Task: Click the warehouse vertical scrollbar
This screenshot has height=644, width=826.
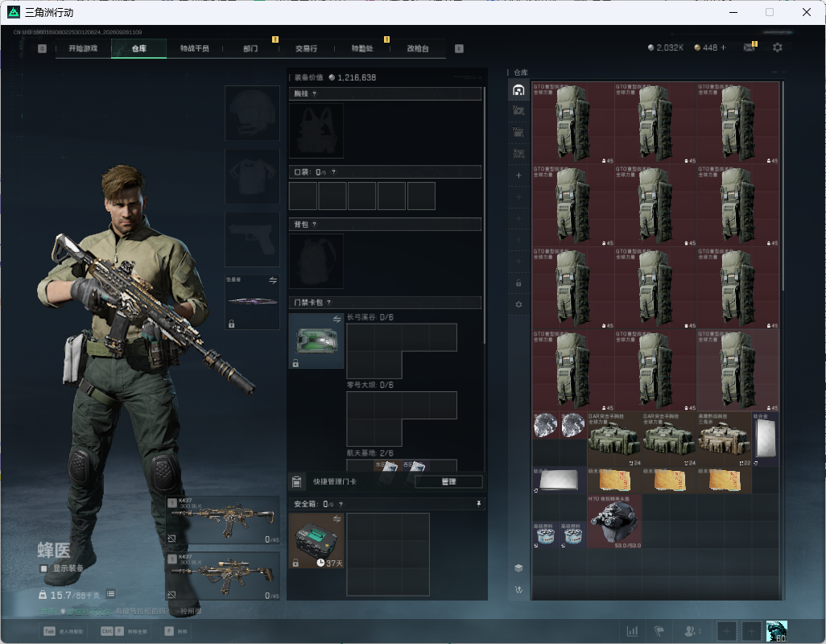Action: coord(783,184)
